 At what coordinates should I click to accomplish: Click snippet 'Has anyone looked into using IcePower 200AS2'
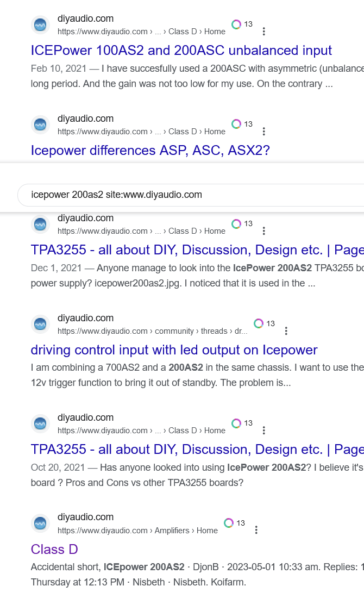(x=197, y=475)
